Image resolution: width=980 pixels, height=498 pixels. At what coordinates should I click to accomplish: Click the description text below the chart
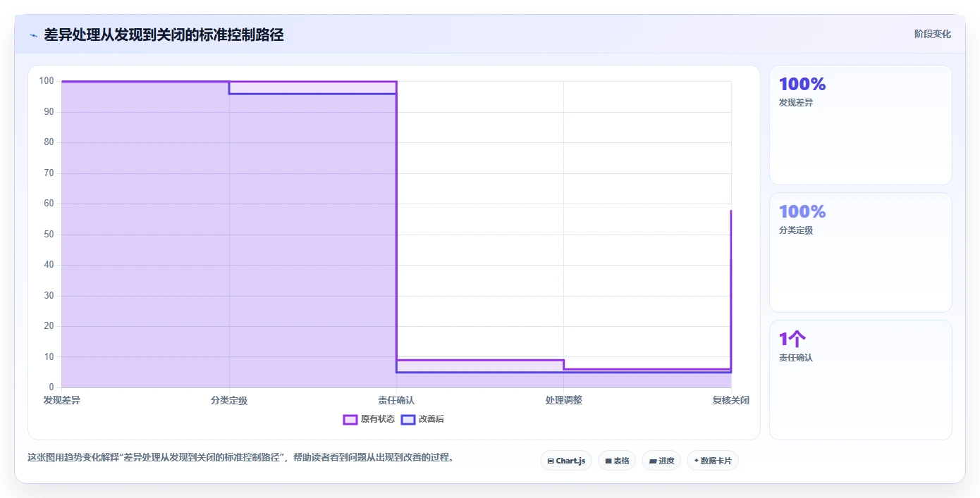(x=240, y=457)
